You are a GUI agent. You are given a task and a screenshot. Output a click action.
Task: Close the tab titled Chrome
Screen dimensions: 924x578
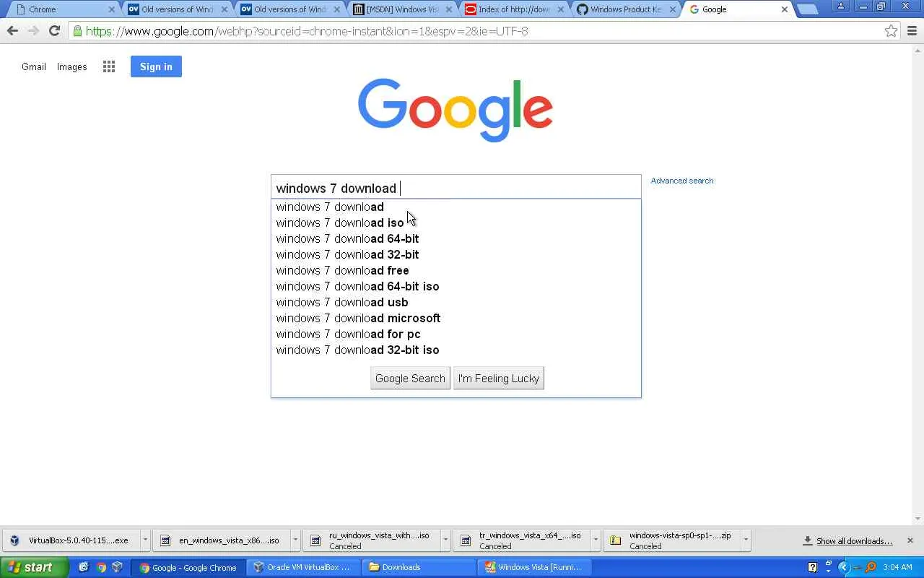point(112,9)
